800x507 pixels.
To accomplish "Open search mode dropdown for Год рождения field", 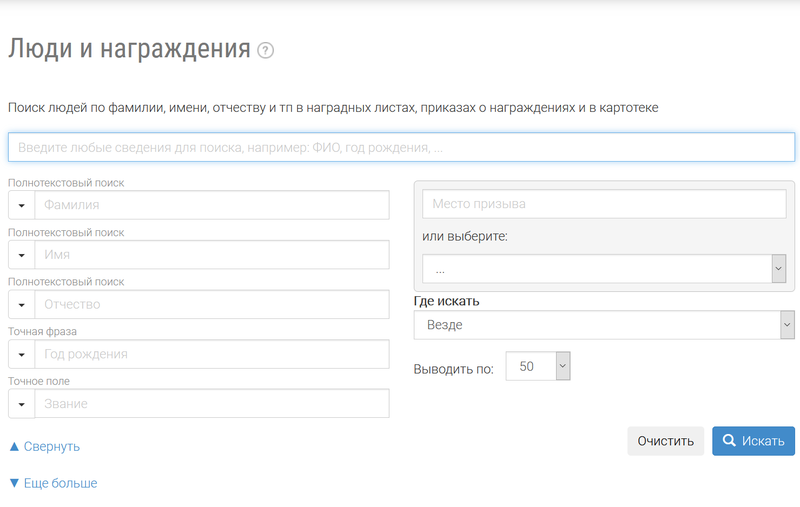I will click(21, 354).
